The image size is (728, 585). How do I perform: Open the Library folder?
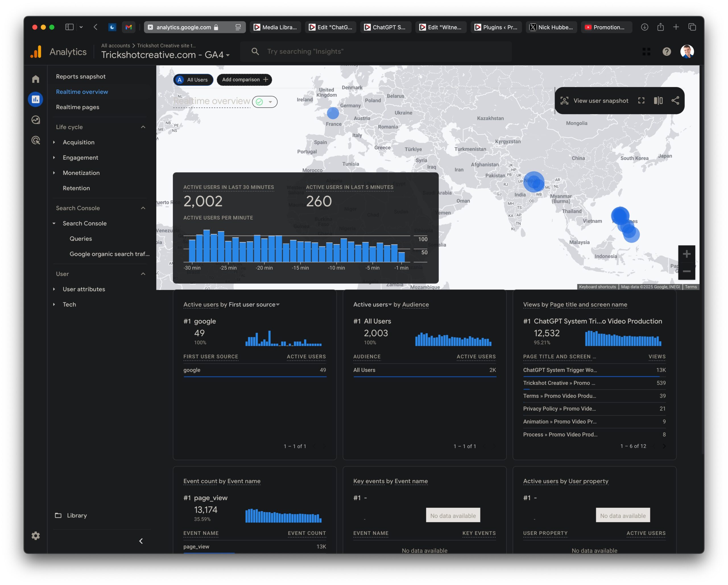tap(71, 515)
